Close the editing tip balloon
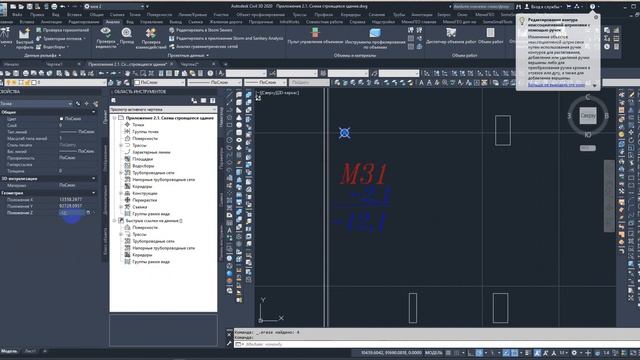Viewport: 640px width, 360px height. pos(596,17)
